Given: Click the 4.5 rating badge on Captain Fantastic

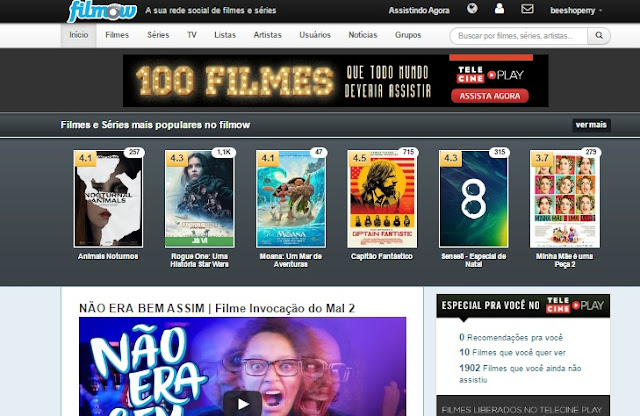Looking at the screenshot, I should pos(360,158).
